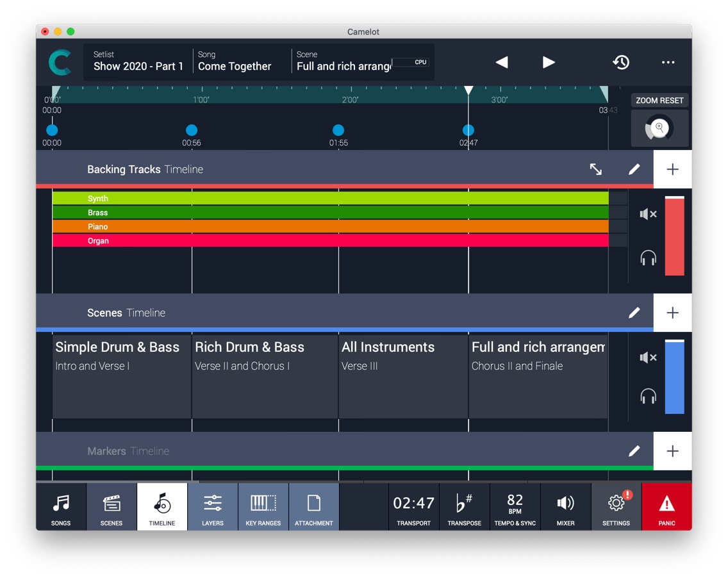Click the Zoom Reset button
This screenshot has width=728, height=578.
coord(659,100)
